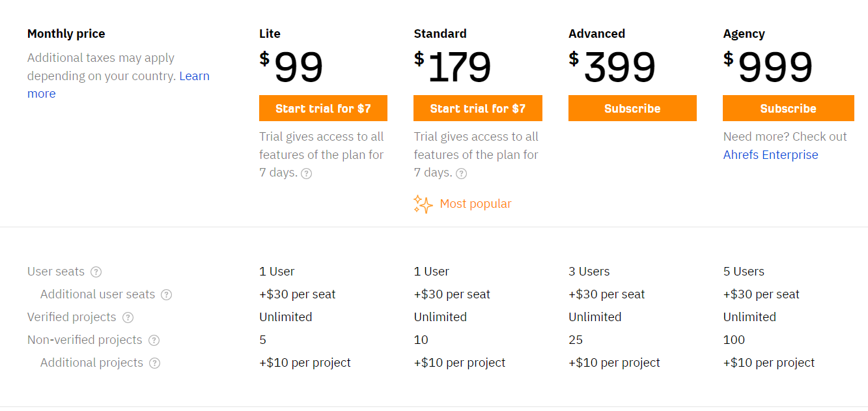Click the Additional projects help icon
The image size is (868, 411).
[155, 363]
